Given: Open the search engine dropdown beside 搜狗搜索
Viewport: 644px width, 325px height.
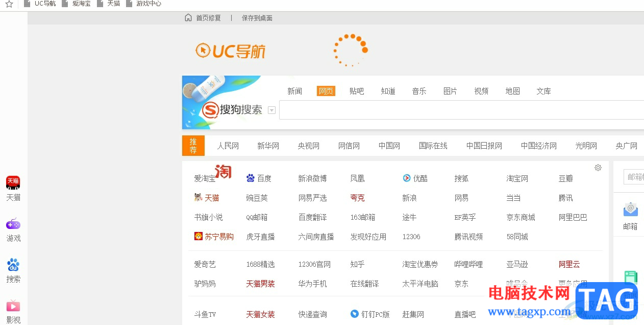Looking at the screenshot, I should point(271,110).
